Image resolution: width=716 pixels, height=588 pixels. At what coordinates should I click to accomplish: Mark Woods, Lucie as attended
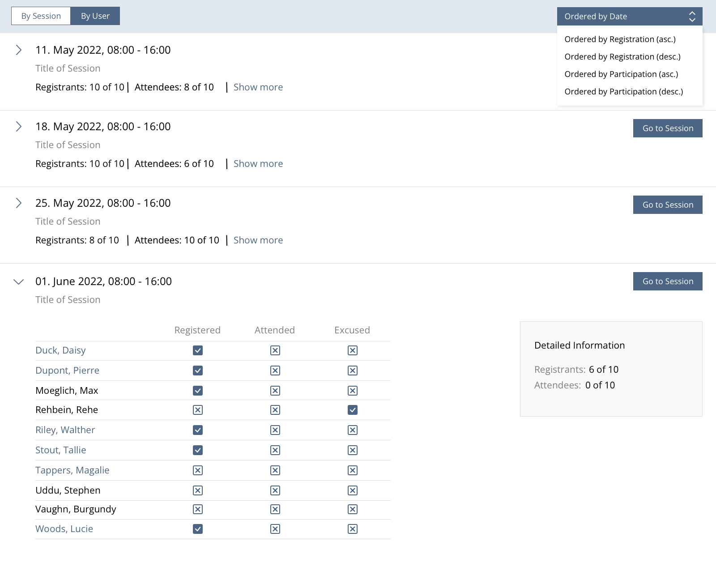click(275, 529)
